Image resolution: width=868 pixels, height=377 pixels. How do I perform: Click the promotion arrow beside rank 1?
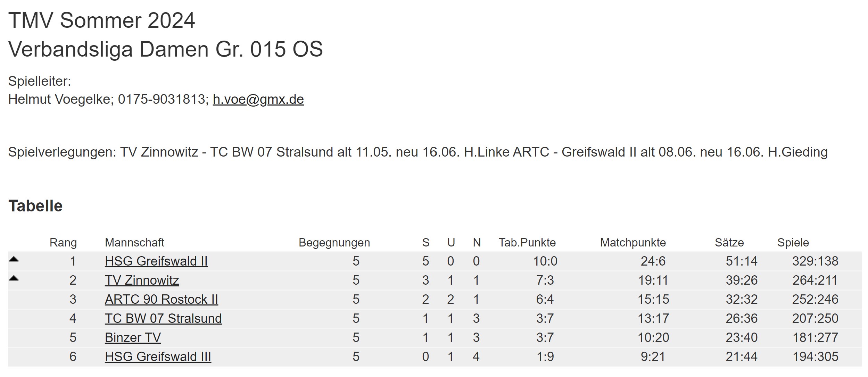pos(14,259)
